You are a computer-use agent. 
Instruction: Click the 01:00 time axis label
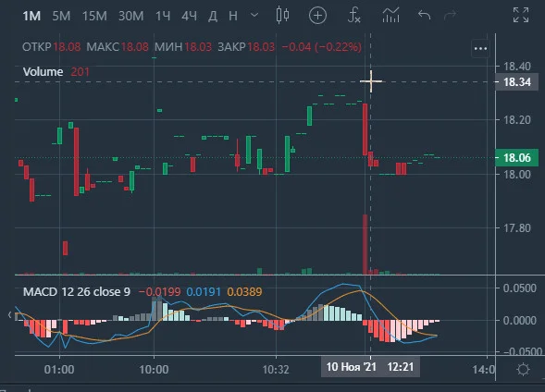pyautogui.click(x=59, y=370)
